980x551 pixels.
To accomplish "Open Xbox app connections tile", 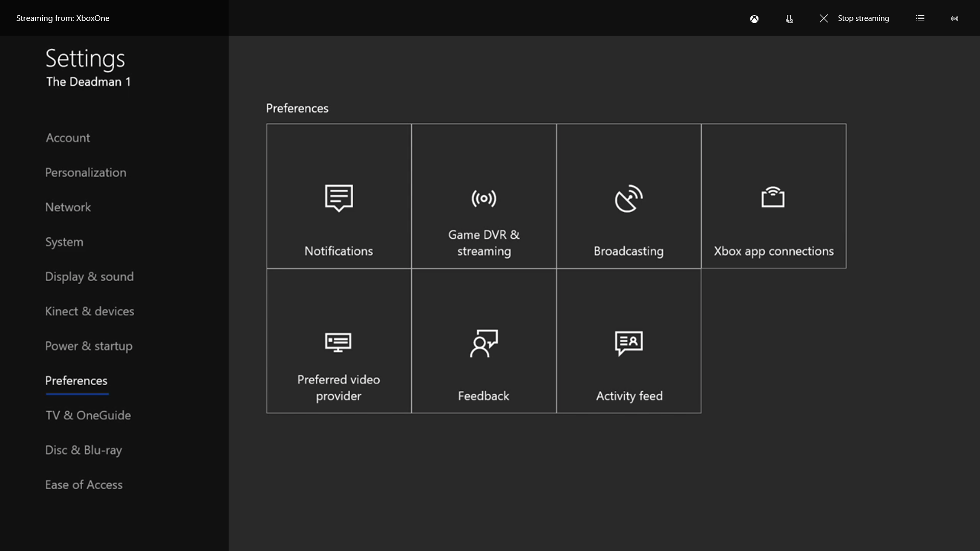I will 774,196.
